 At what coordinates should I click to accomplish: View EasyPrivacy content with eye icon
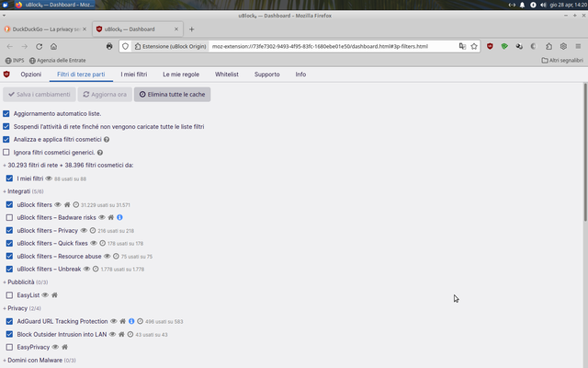(x=55, y=347)
